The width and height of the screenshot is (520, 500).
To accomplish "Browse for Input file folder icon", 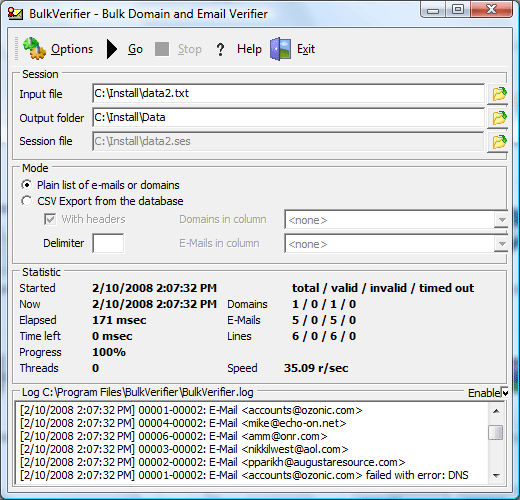I will pyautogui.click(x=499, y=94).
